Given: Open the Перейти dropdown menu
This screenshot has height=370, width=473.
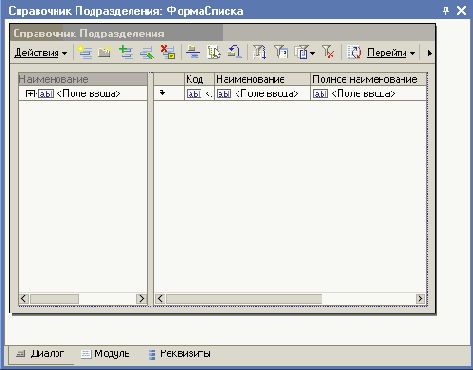Looking at the screenshot, I should [391, 53].
